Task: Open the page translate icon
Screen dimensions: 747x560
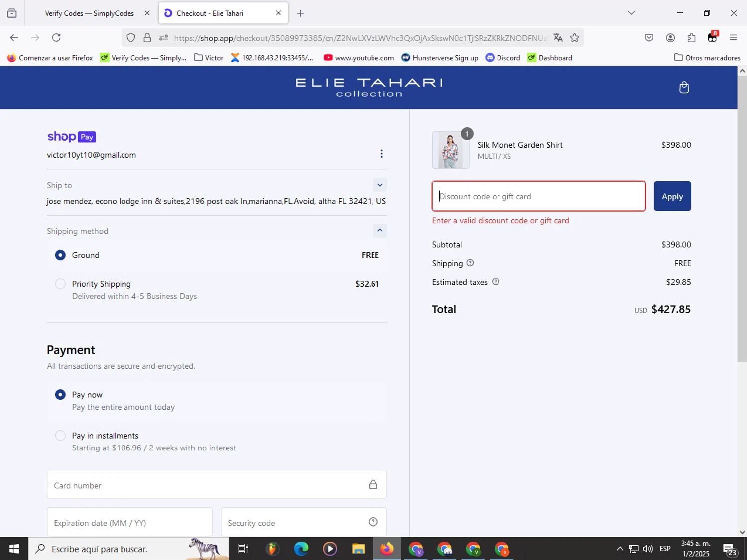Action: click(558, 38)
